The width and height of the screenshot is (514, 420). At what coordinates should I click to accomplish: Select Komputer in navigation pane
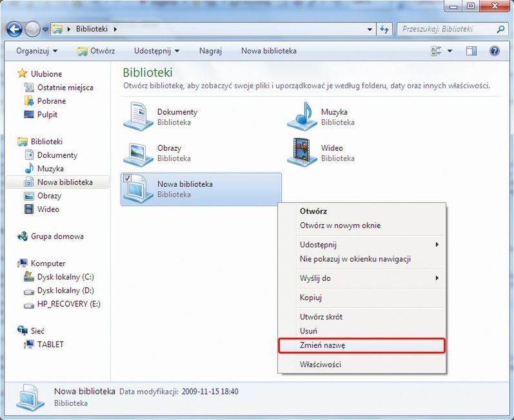click(48, 263)
